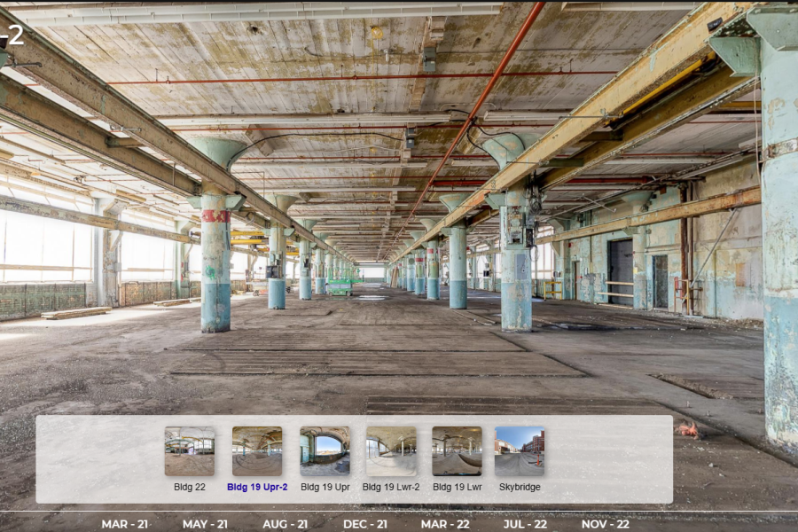798x532 pixels.
Task: Open the Bldg 22 panorama thumbnail
Action: (x=190, y=451)
